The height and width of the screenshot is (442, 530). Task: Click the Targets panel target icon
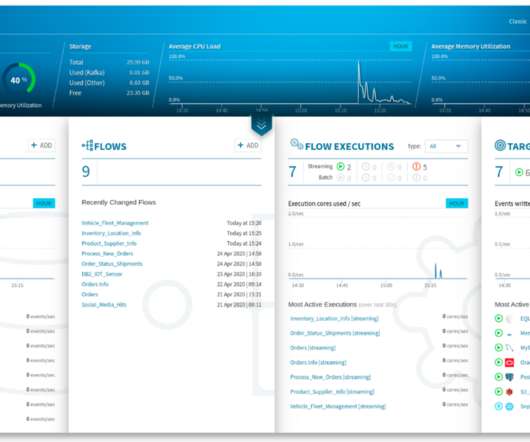point(500,145)
